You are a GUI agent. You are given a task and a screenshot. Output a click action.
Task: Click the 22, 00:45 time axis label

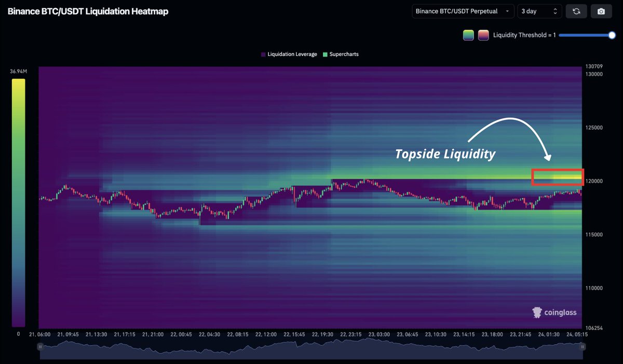coord(181,334)
